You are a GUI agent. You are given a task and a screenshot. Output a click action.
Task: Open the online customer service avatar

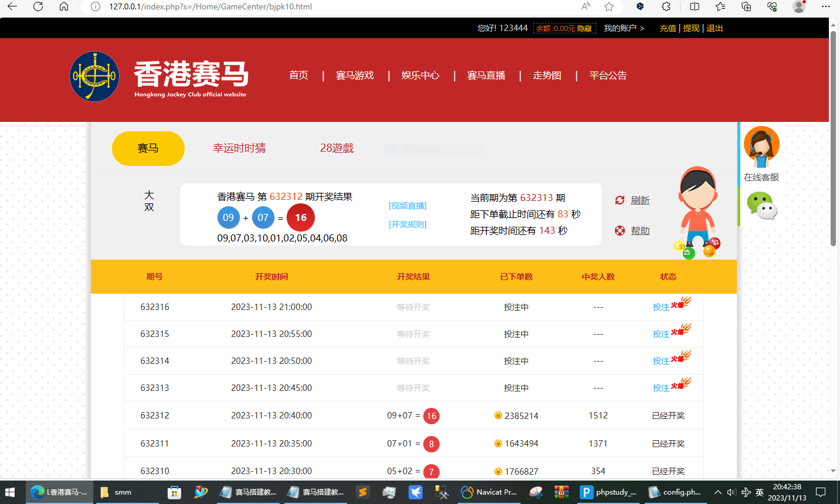click(761, 147)
